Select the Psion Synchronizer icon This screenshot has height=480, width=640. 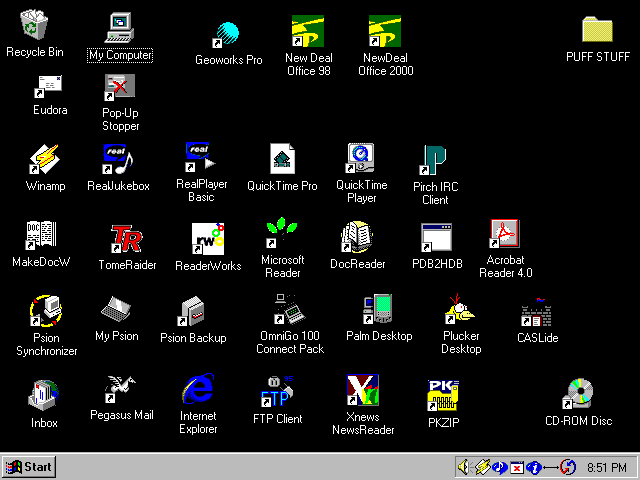(46, 311)
